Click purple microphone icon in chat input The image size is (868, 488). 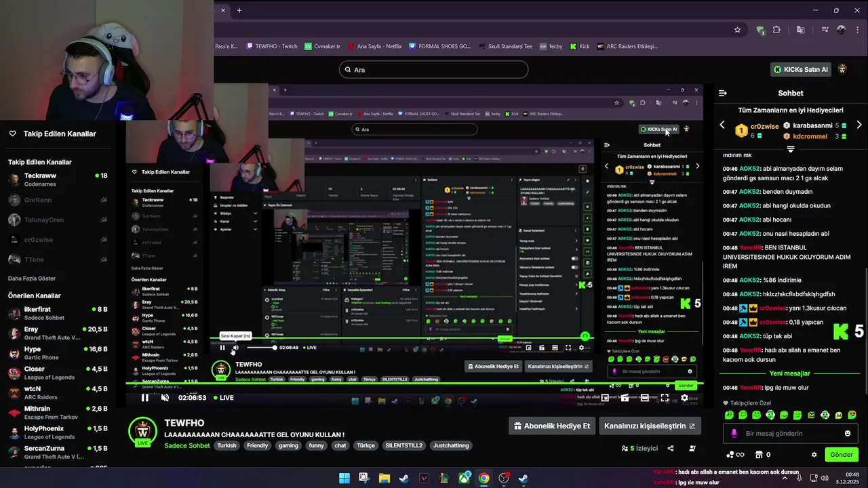(734, 433)
